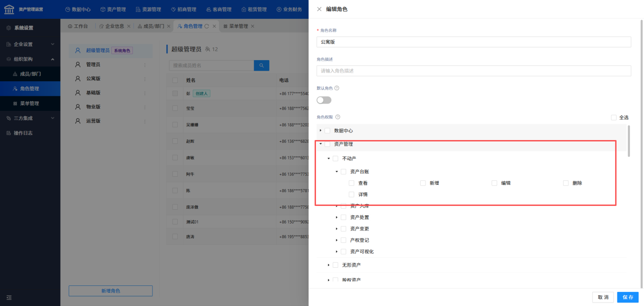Click more options icon beside 管理员 role
This screenshot has height=306, width=644.
pos(145,65)
